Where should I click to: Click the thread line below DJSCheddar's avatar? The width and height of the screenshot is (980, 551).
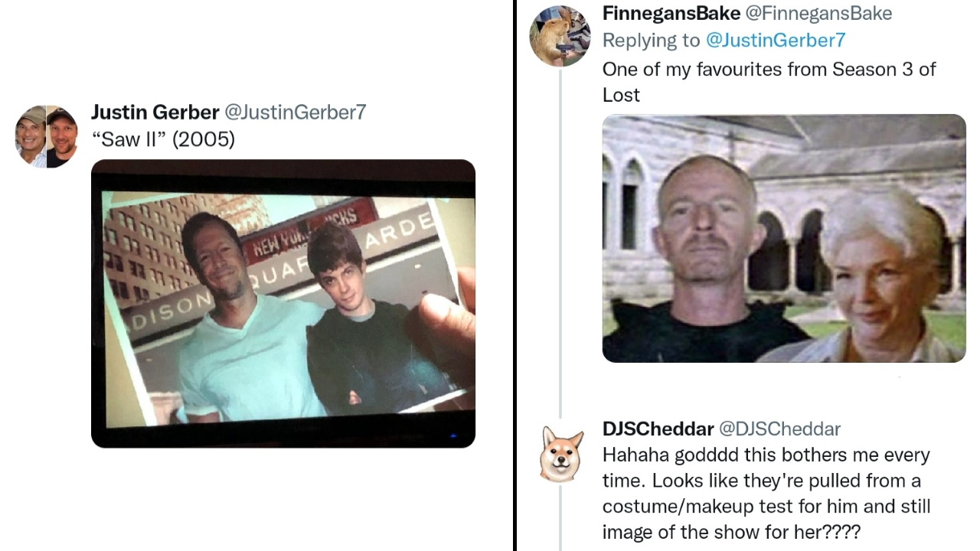560,520
